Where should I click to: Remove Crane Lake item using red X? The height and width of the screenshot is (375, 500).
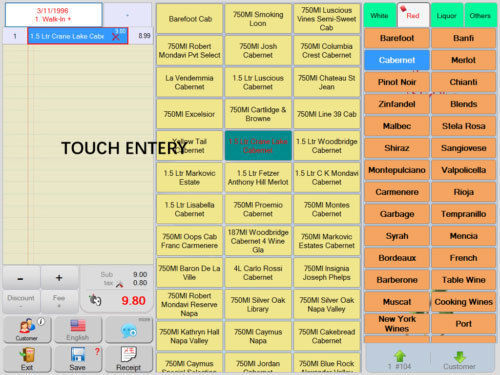[x=116, y=37]
